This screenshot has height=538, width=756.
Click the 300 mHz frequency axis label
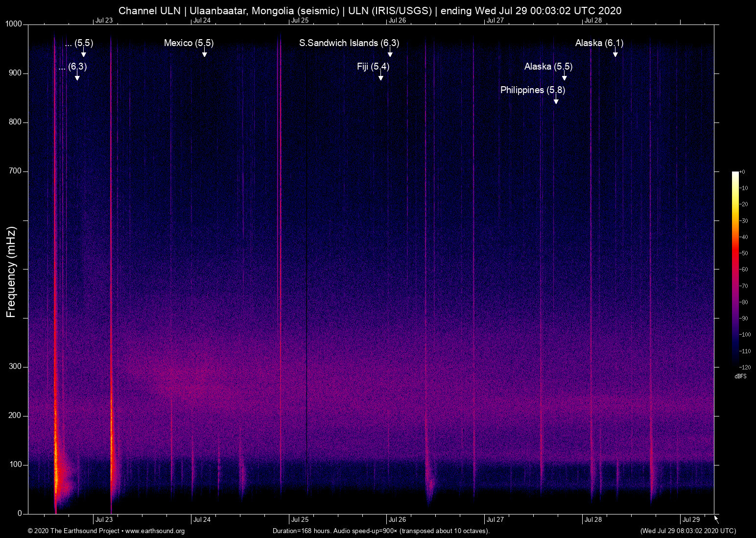pos(15,367)
